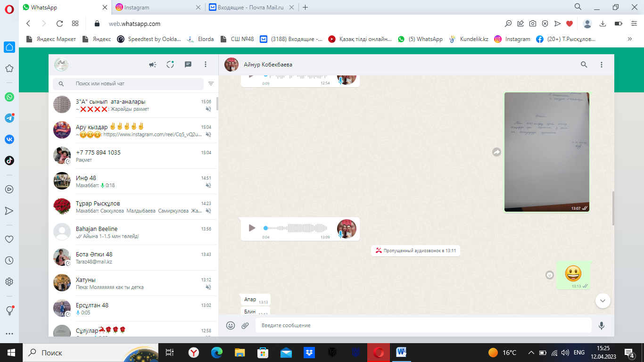The height and width of the screenshot is (362, 644).
Task: Open Айнур Кобекбаева contact info
Action: click(268, 65)
